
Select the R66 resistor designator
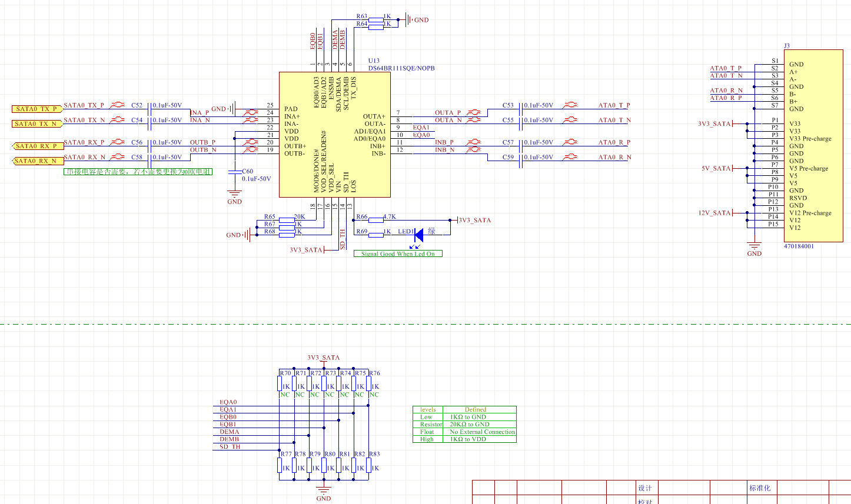362,217
